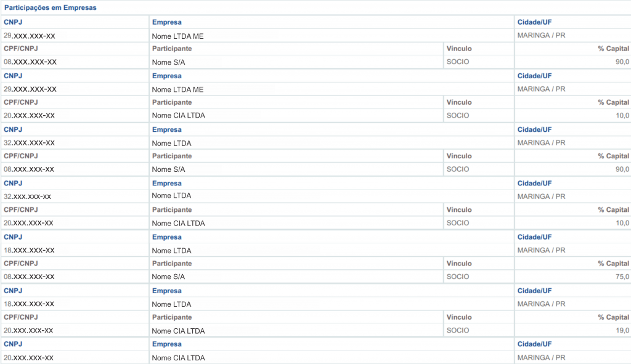Select the first 90,0 capital value

click(622, 62)
